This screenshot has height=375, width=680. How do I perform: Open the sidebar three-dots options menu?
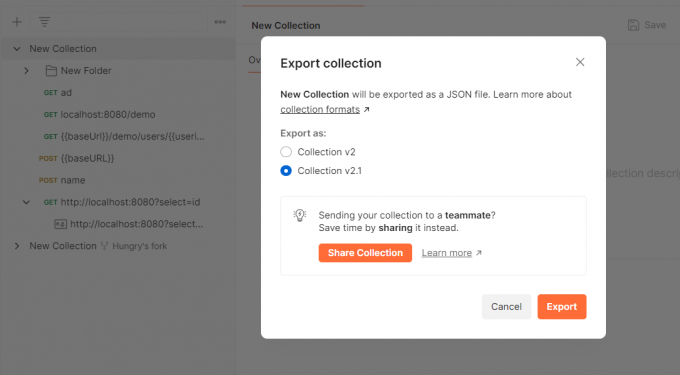click(220, 22)
